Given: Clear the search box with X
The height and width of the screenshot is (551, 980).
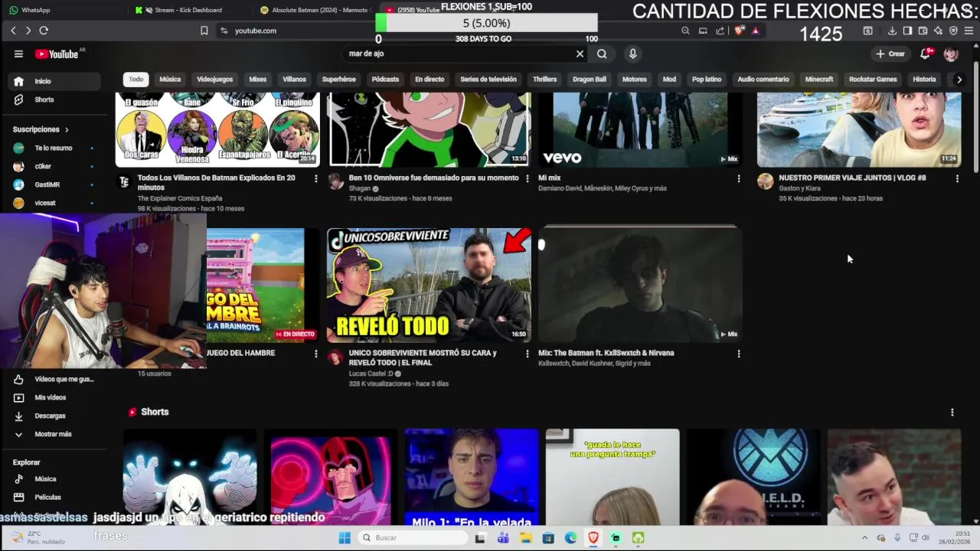Looking at the screenshot, I should click(580, 54).
